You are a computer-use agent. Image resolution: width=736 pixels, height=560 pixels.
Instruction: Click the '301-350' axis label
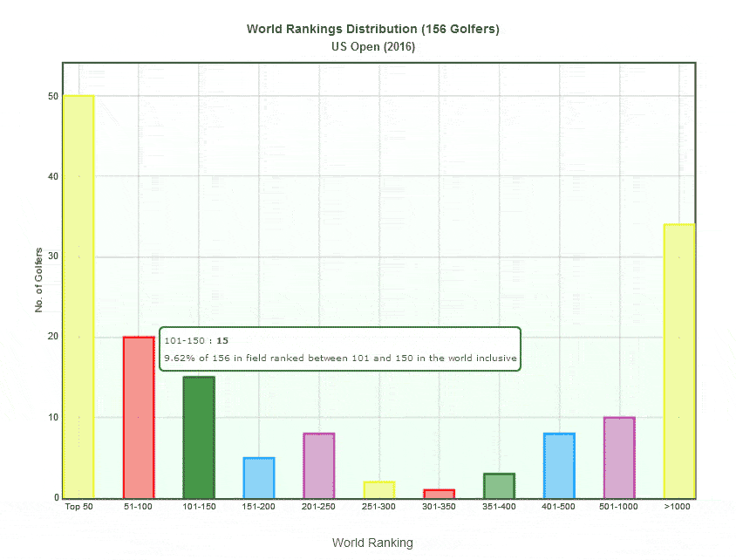(x=439, y=507)
